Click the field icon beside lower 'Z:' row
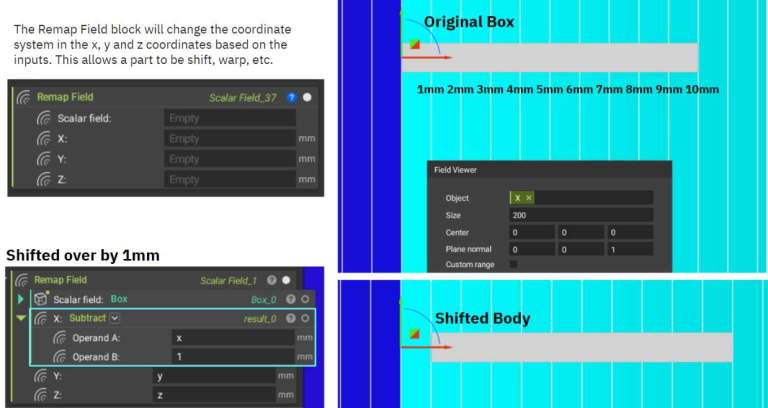The image size is (768, 408). click(x=41, y=395)
